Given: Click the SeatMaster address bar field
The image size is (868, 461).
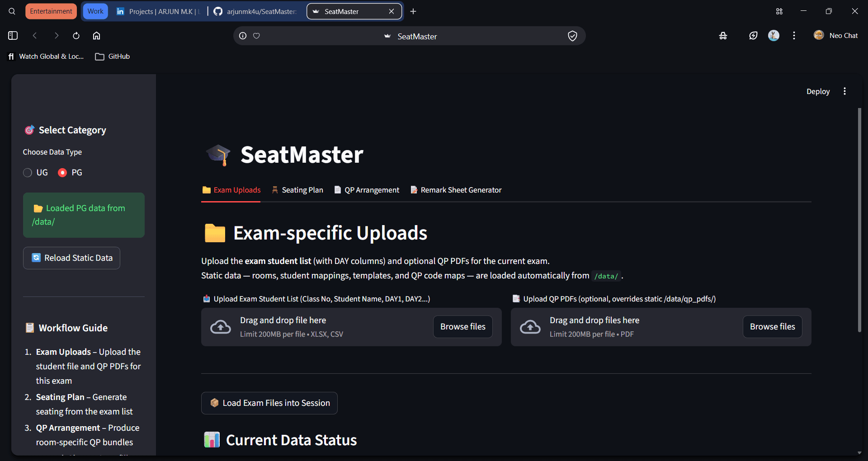Looking at the screenshot, I should pyautogui.click(x=409, y=36).
